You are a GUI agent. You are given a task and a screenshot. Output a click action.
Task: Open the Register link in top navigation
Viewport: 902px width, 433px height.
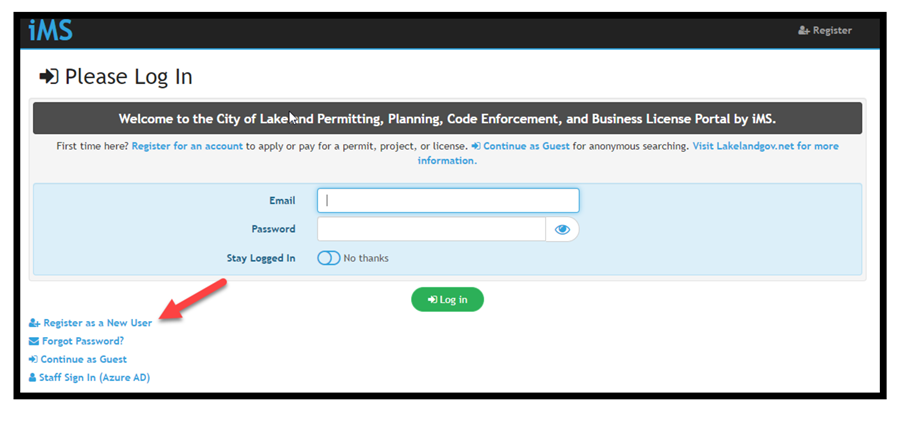click(825, 30)
